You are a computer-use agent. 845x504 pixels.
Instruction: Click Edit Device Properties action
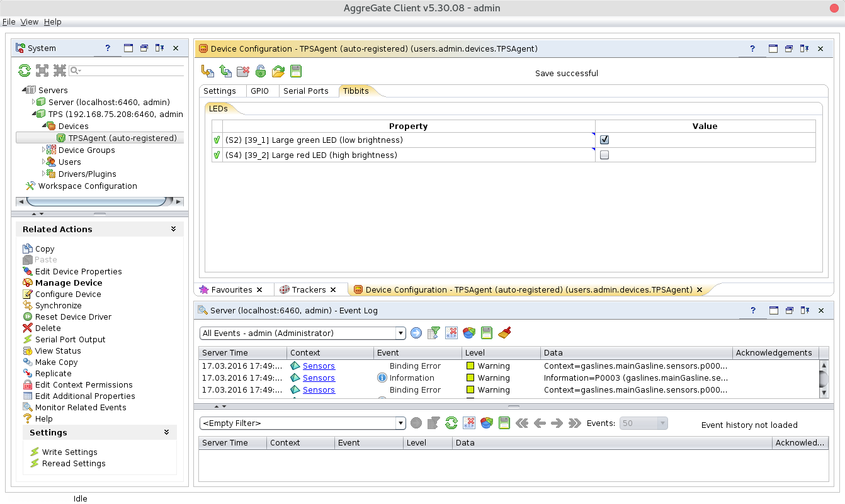[x=79, y=271]
